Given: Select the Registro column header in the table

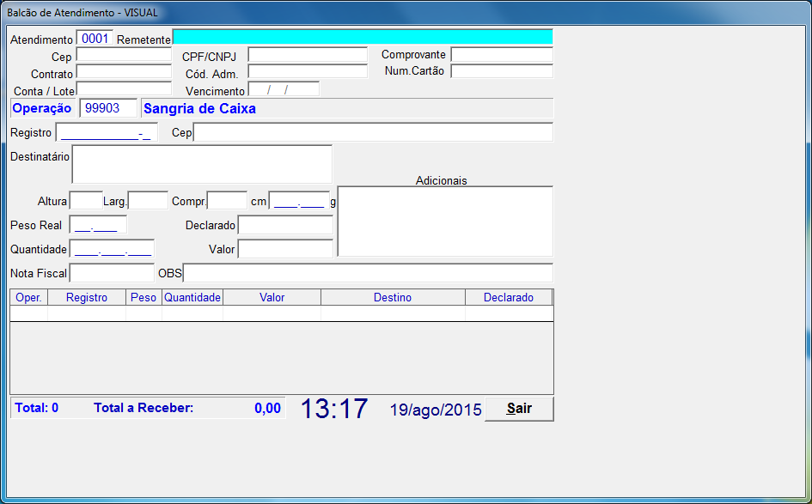Looking at the screenshot, I should point(87,298).
